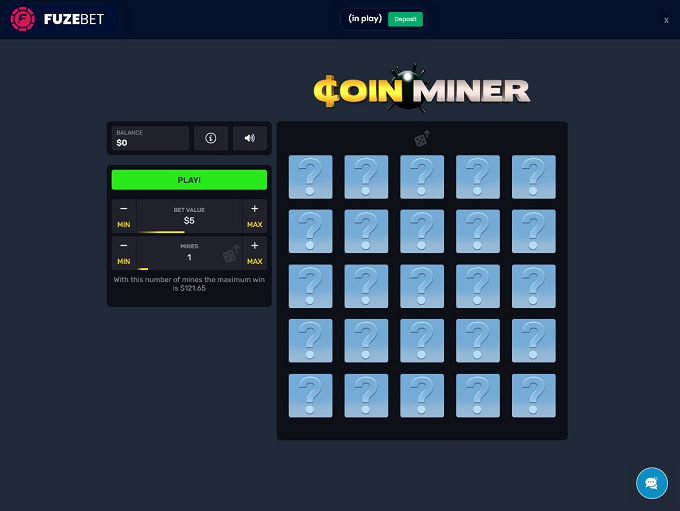Reveal the bottom-right question mark tile
Image resolution: width=680 pixels, height=511 pixels.
click(534, 395)
